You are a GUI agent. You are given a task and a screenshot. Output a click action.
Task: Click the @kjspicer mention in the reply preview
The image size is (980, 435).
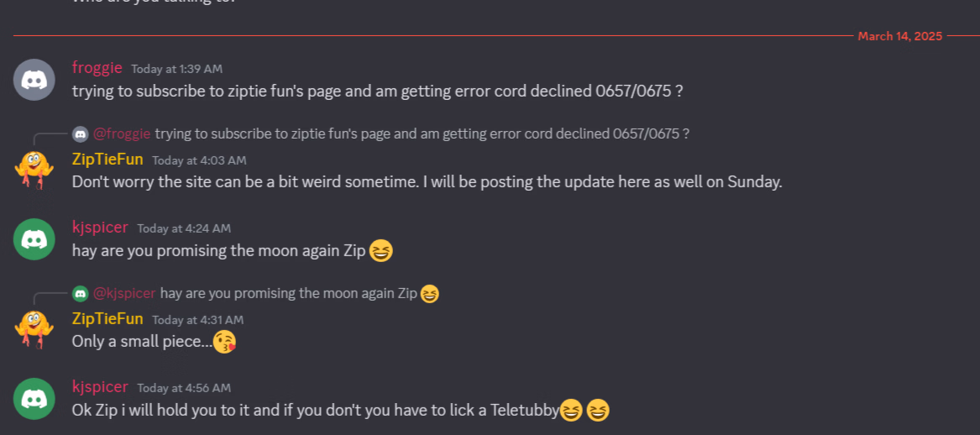(124, 293)
